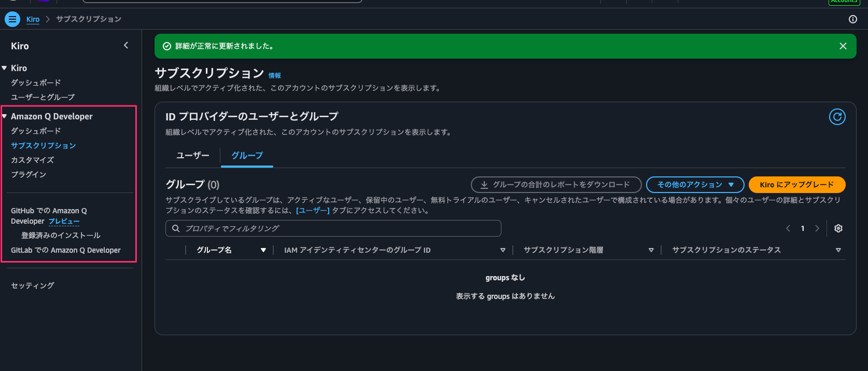Click the hamburger navigation menu icon

(x=12, y=19)
